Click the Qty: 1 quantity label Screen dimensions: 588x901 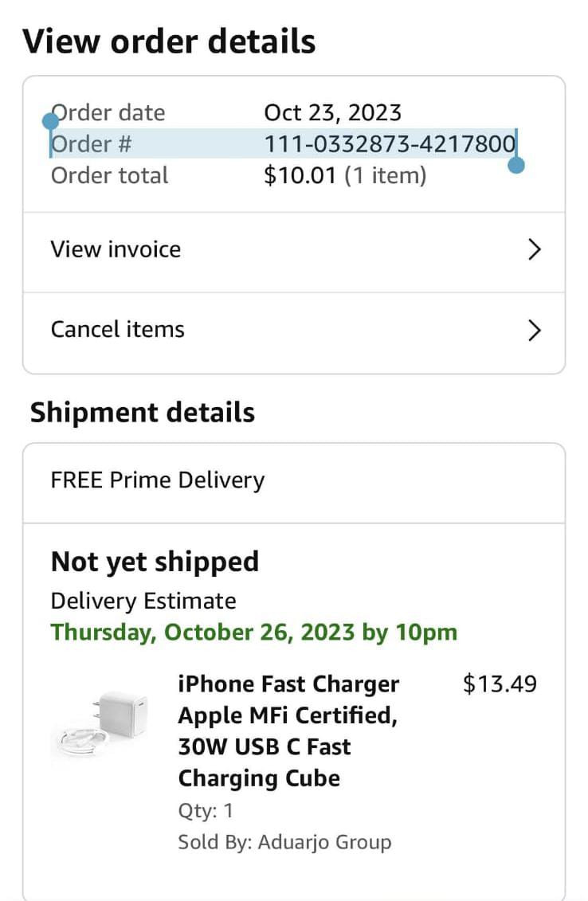[206, 811]
